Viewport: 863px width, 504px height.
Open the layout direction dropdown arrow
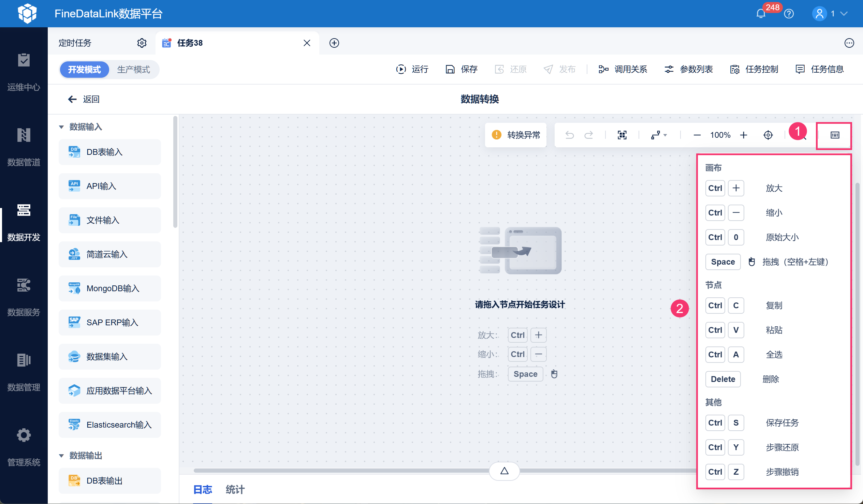665,135
